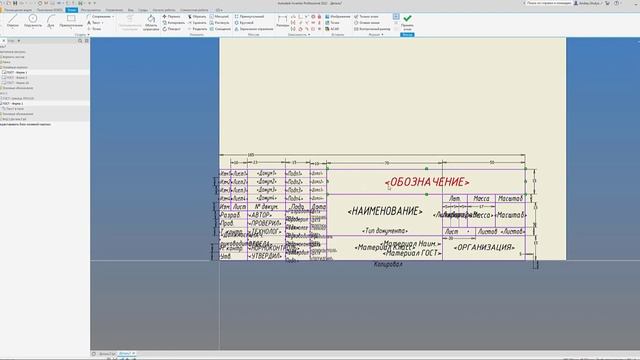Close the model browser panel
Screen dimensions: 640x360
click(4, 41)
